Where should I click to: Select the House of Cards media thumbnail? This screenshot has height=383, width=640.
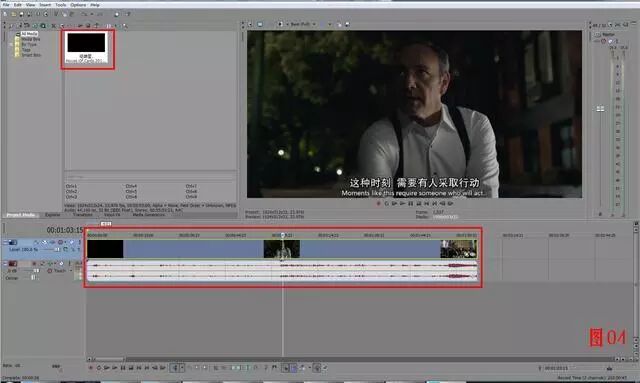click(x=86, y=48)
